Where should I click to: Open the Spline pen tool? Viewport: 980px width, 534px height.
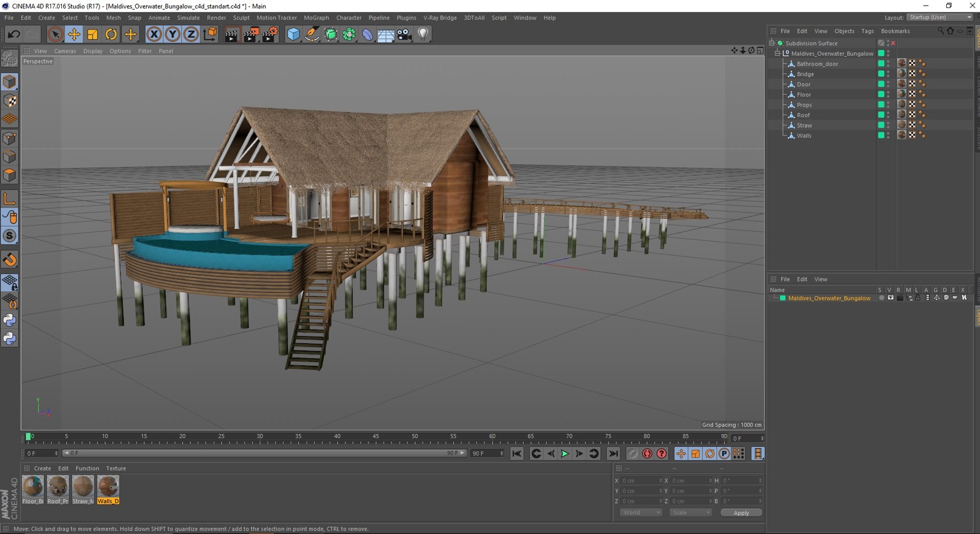click(x=312, y=34)
